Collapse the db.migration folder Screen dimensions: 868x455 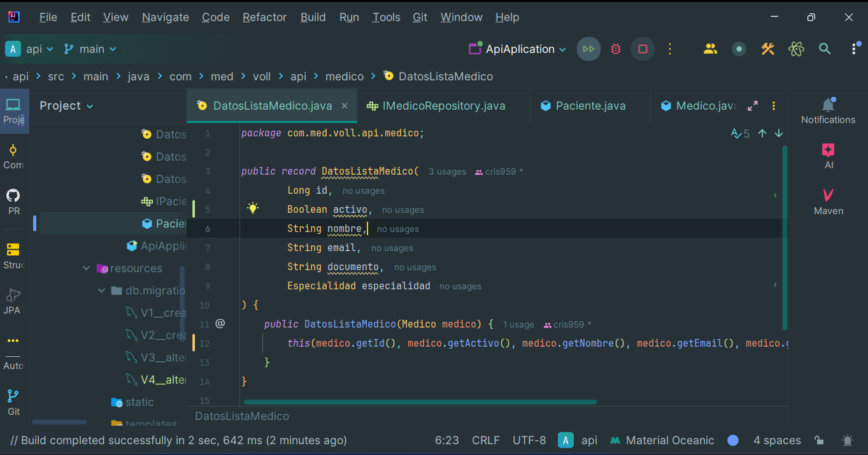pos(101,291)
